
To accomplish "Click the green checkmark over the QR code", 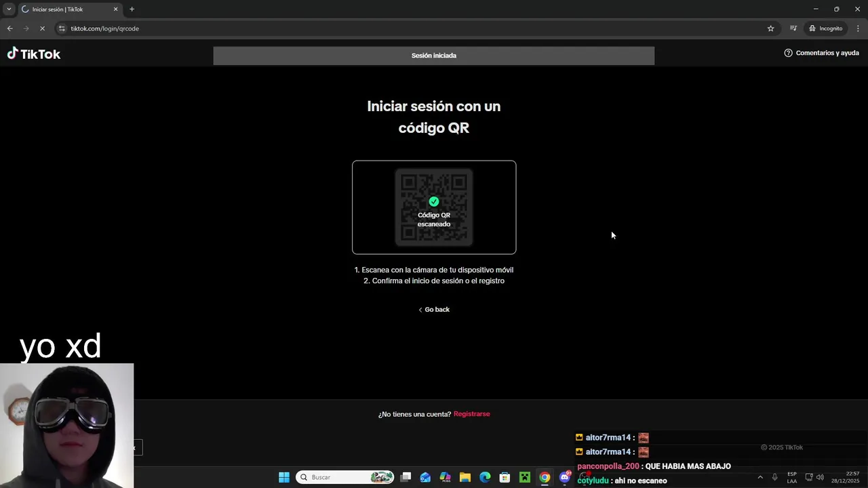I will click(x=434, y=201).
